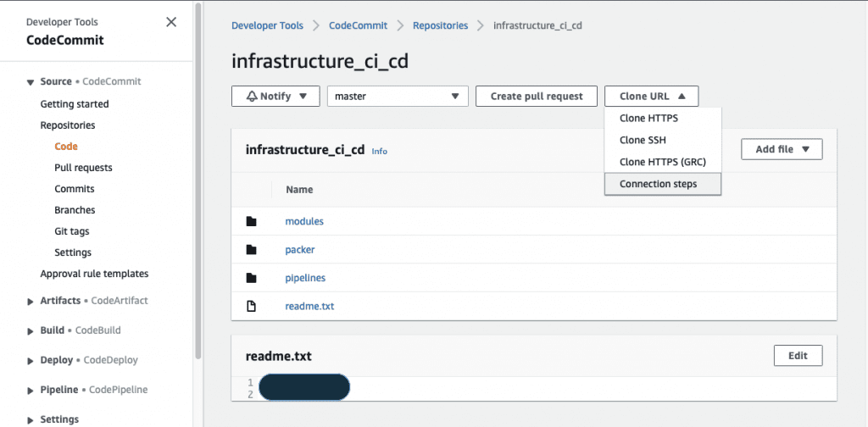Edit the readme.txt file

click(x=798, y=356)
